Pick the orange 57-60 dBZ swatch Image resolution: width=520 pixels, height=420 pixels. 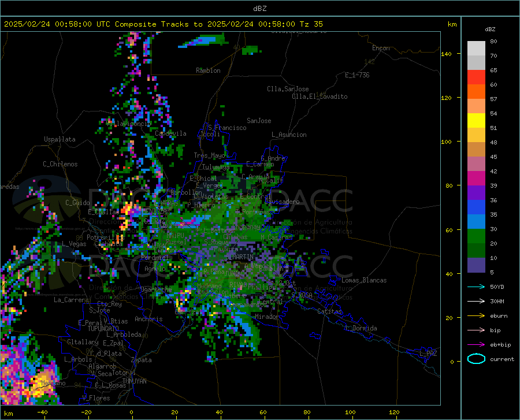pyautogui.click(x=476, y=92)
